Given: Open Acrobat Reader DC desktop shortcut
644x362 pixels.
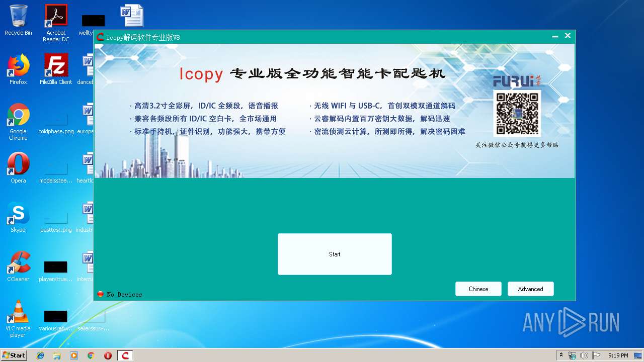Looking at the screenshot, I should coord(56,23).
